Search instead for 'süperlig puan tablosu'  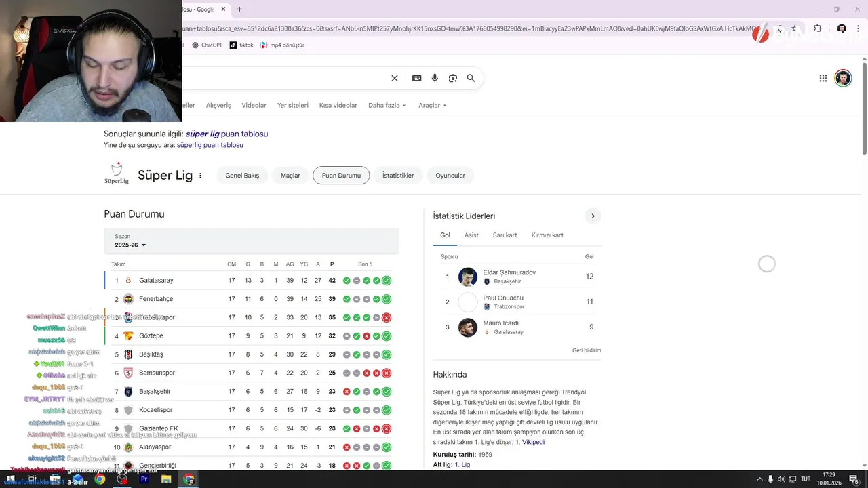[210, 145]
